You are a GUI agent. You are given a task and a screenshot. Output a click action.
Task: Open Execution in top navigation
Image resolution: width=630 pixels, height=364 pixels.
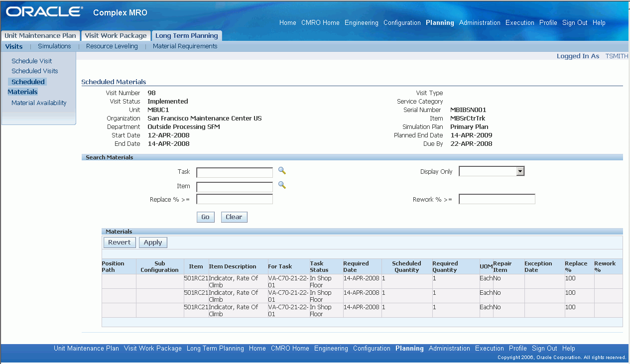pyautogui.click(x=520, y=22)
